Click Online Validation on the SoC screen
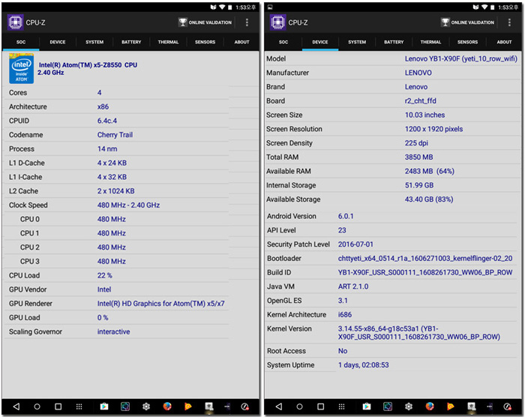Image resolution: width=525 pixels, height=420 pixels. point(205,22)
